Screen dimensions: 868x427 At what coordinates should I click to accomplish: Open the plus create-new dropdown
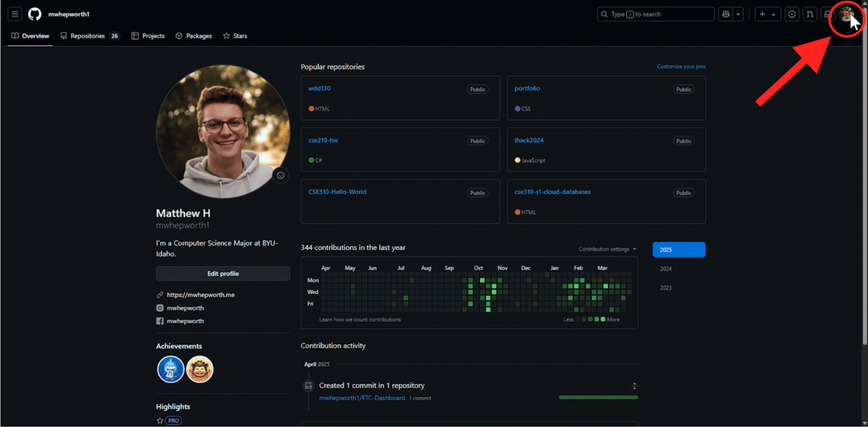click(x=767, y=14)
